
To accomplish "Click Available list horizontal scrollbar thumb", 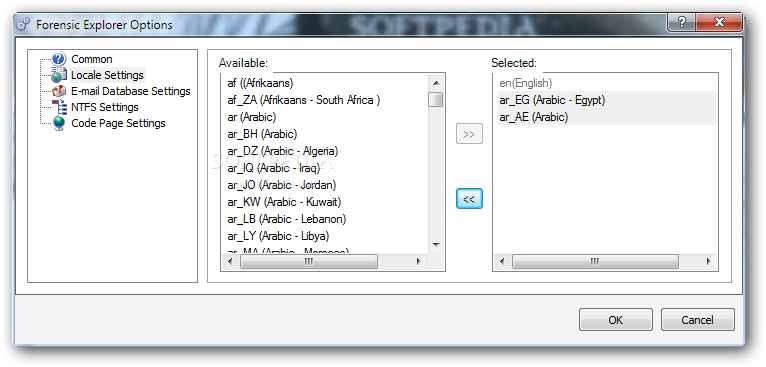I will coord(309,261).
